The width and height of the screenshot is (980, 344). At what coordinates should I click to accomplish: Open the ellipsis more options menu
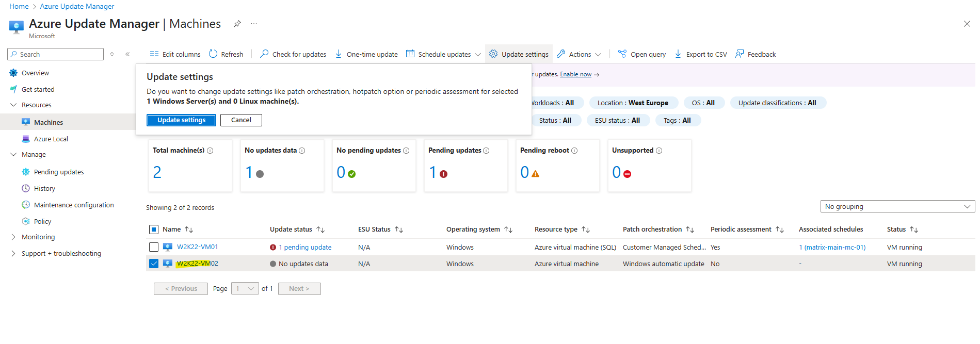tap(254, 24)
